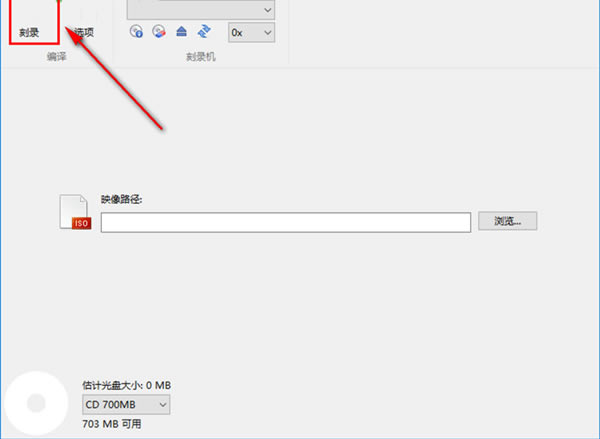
Task: Click the 估计光盘大小 size text
Action: [127, 384]
